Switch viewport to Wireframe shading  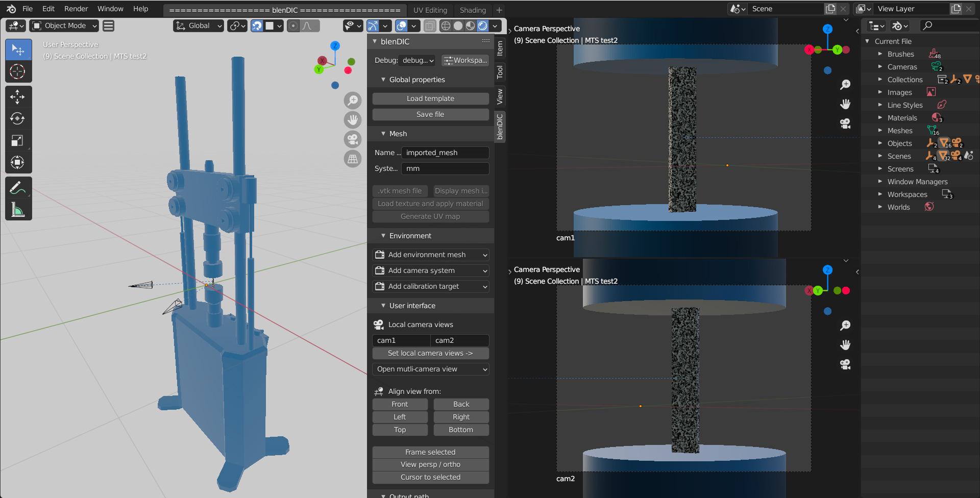point(445,26)
